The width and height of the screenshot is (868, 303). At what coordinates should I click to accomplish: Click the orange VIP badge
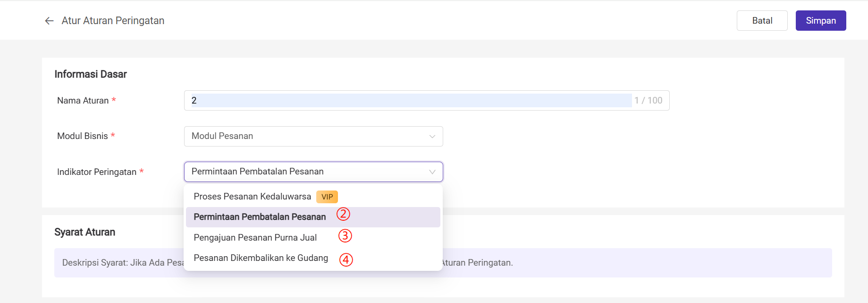[327, 197]
